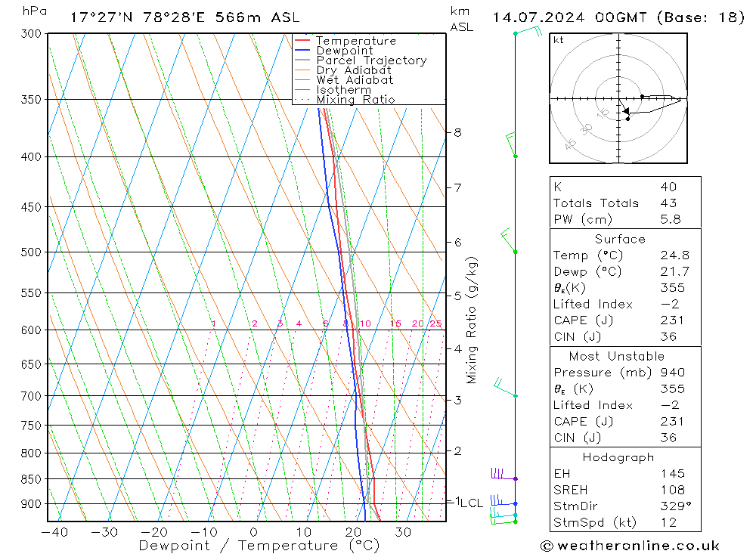756x554 pixels.
Task: Click the Hodograph section heading in the table
Action: [619, 457]
